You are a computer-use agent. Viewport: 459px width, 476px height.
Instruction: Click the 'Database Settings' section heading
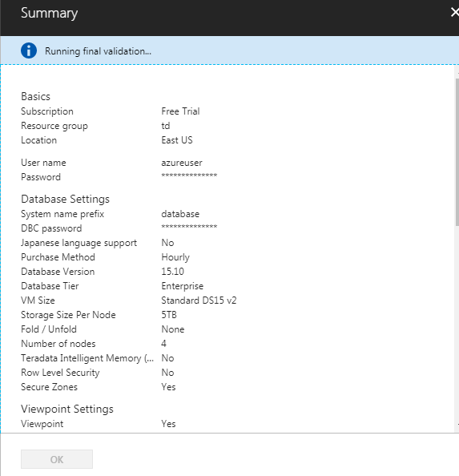[65, 200]
